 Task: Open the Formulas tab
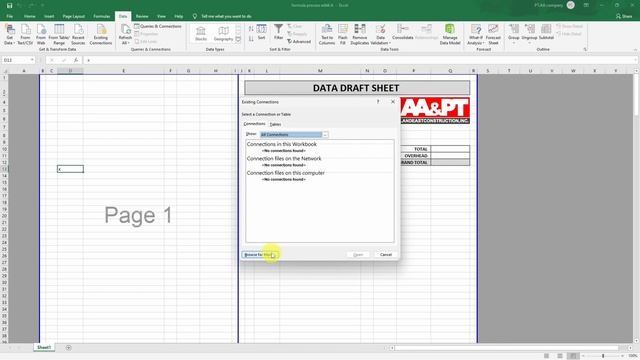pos(102,16)
